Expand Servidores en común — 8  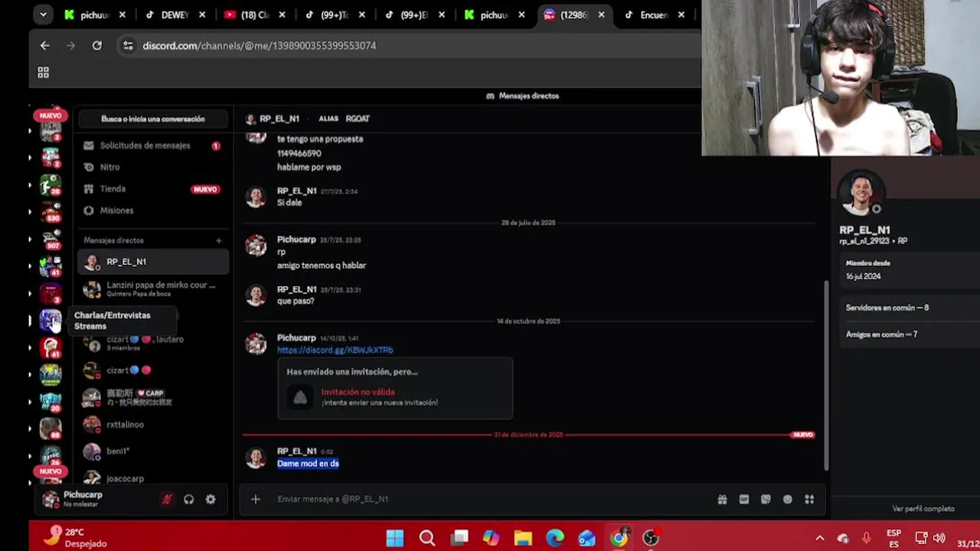(x=909, y=308)
